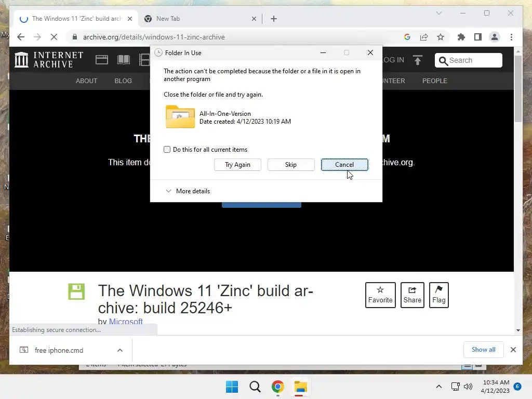
Task: Bookmark this page with star icon
Action: point(441,37)
